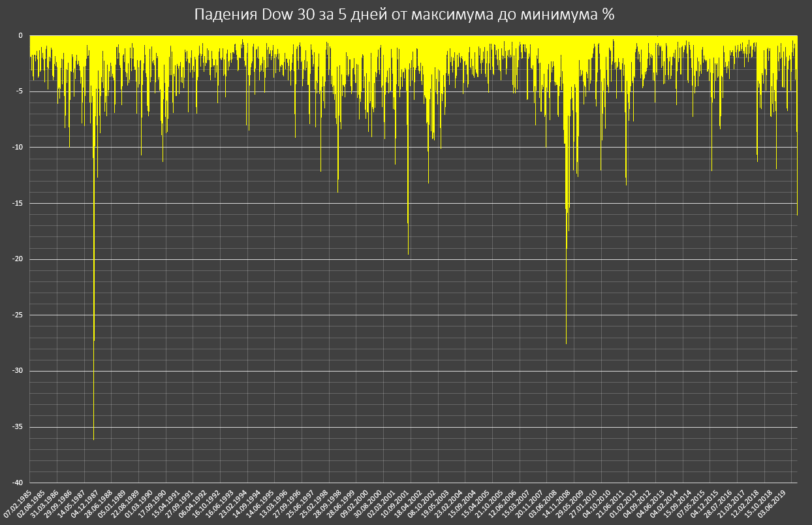The height and width of the screenshot is (525, 812).
Task: Select the 31.03.1986 date label
Action: click(45, 503)
